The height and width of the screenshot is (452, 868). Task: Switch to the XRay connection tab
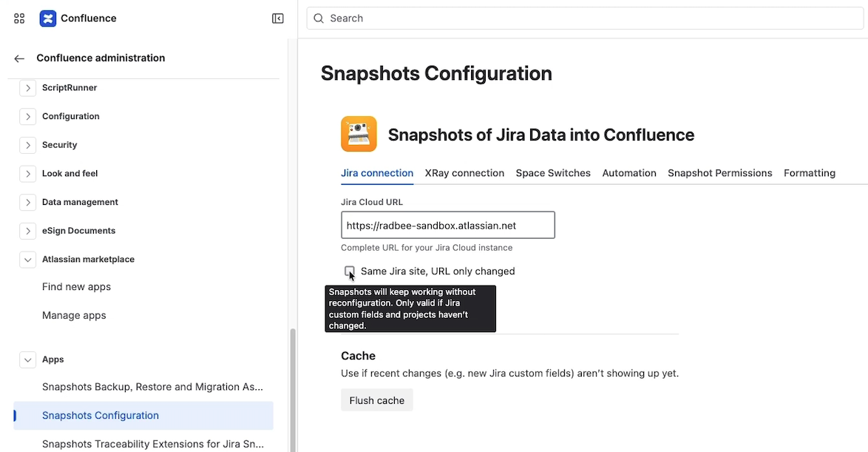click(x=464, y=173)
